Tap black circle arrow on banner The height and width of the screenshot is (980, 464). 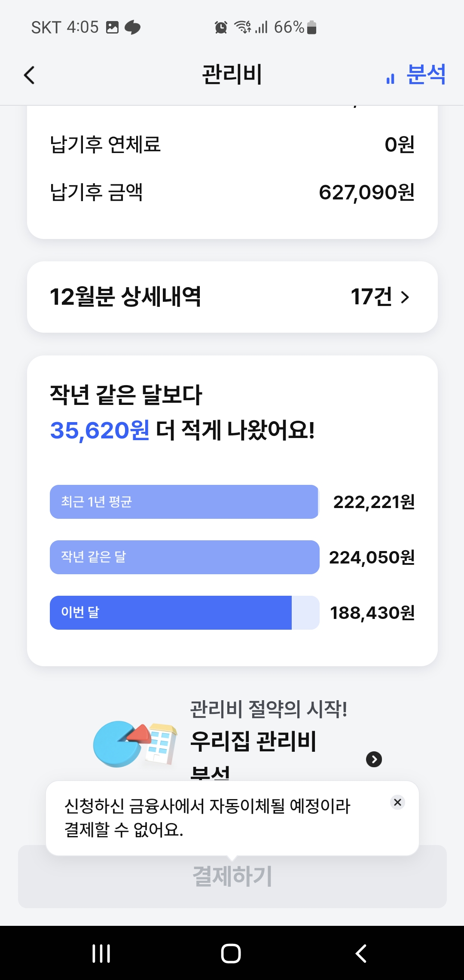click(374, 759)
